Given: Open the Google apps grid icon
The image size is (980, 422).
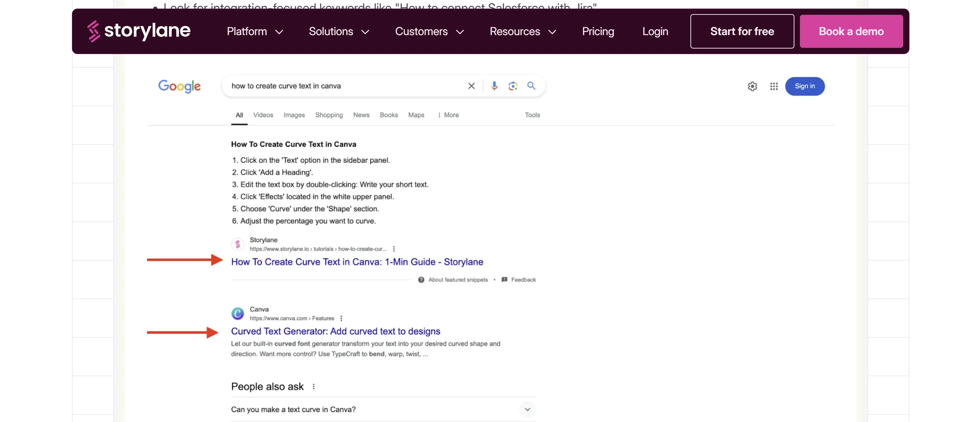Looking at the screenshot, I should click(x=773, y=86).
